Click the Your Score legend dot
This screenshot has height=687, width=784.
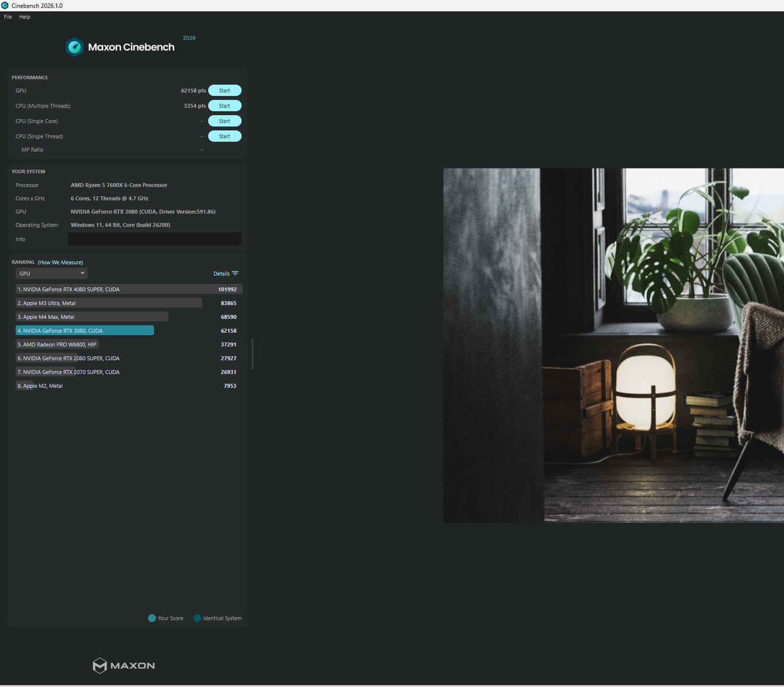click(152, 618)
